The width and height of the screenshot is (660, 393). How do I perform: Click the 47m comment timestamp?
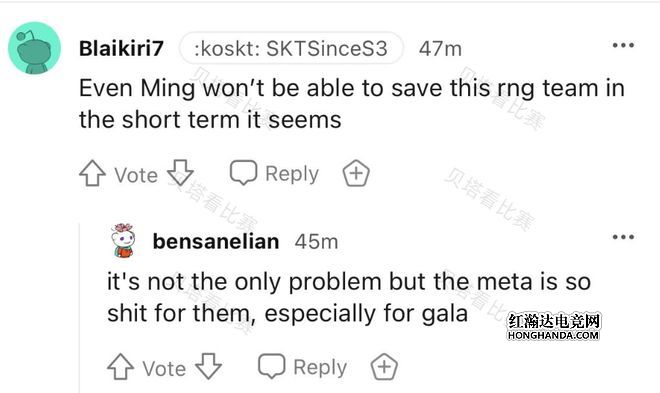point(440,49)
